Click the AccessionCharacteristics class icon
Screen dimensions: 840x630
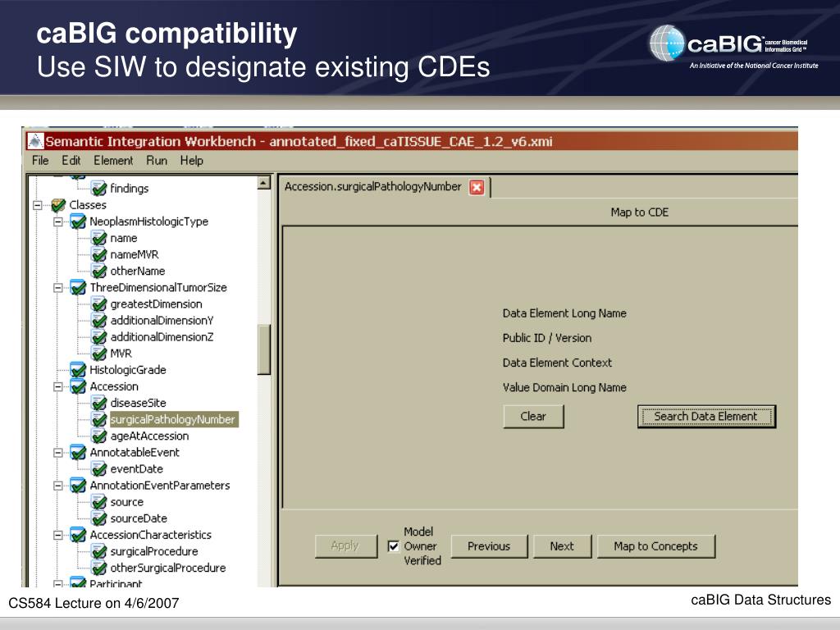(78, 535)
